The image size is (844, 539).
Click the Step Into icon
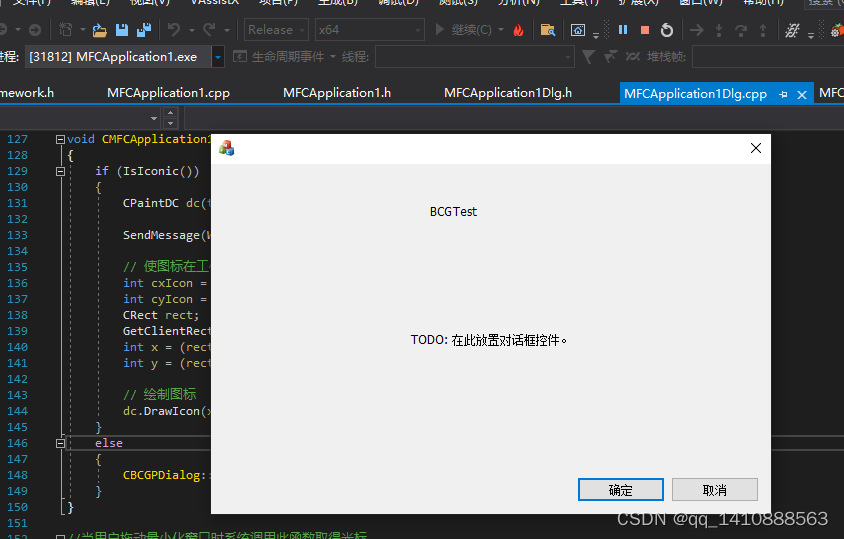click(x=719, y=30)
